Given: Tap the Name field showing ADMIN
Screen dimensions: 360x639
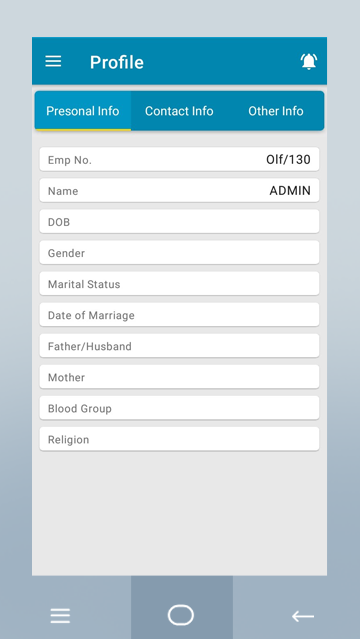Looking at the screenshot, I should [x=179, y=190].
